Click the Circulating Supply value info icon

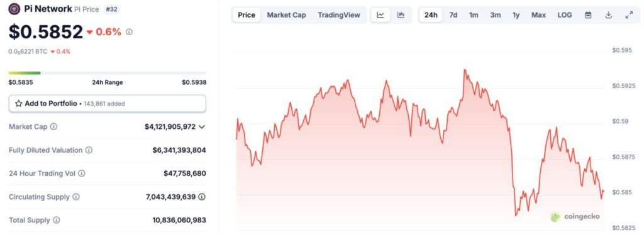point(202,197)
